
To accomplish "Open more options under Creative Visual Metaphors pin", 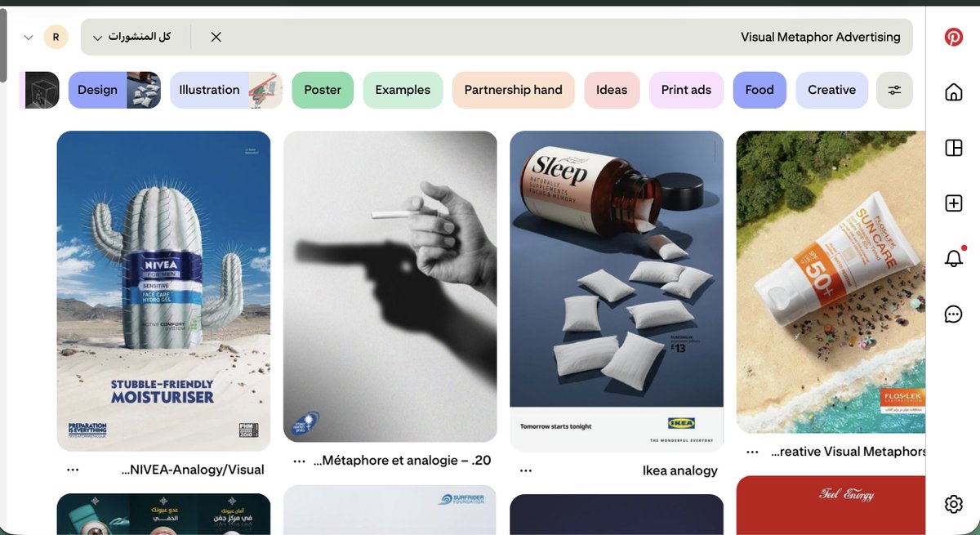I will coord(752,452).
